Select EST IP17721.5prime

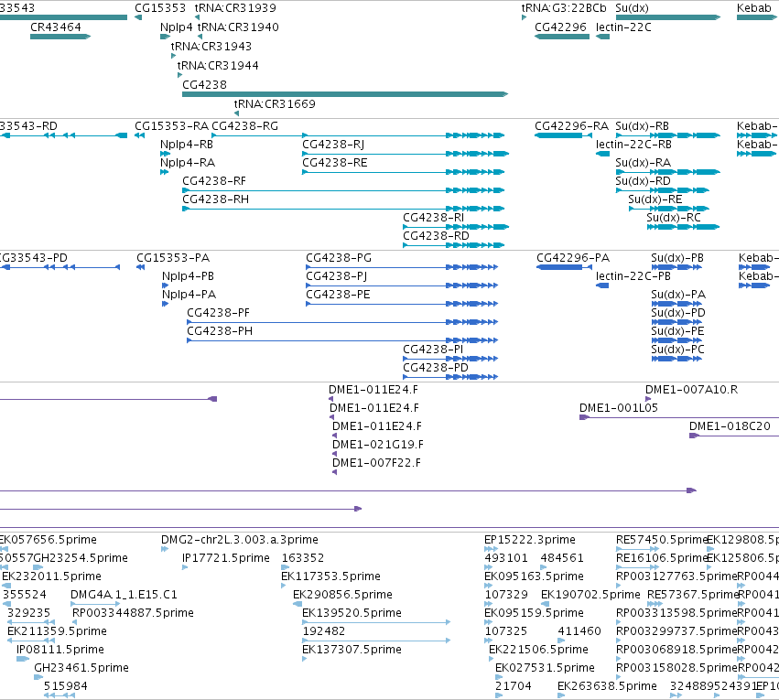point(225,558)
